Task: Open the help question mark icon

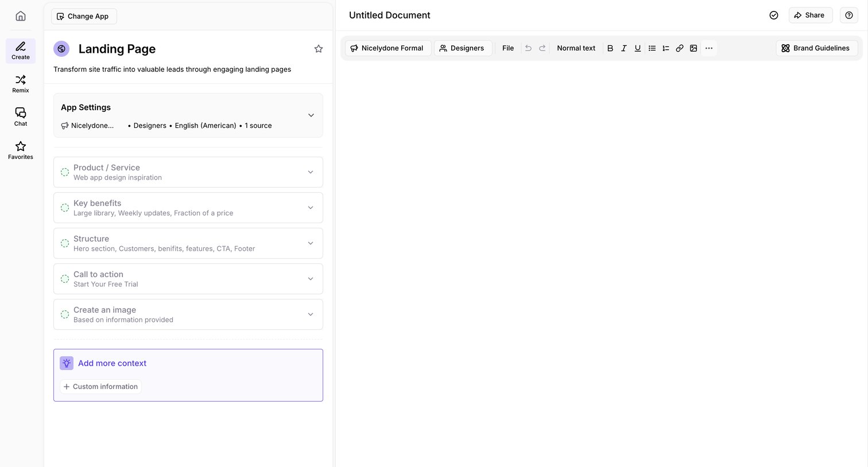Action: click(x=849, y=15)
